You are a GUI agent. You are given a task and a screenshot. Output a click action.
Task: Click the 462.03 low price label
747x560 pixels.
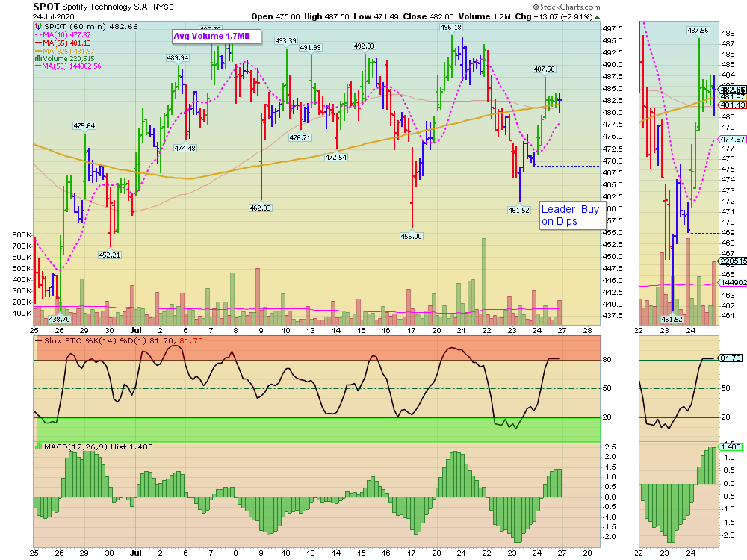point(261,208)
